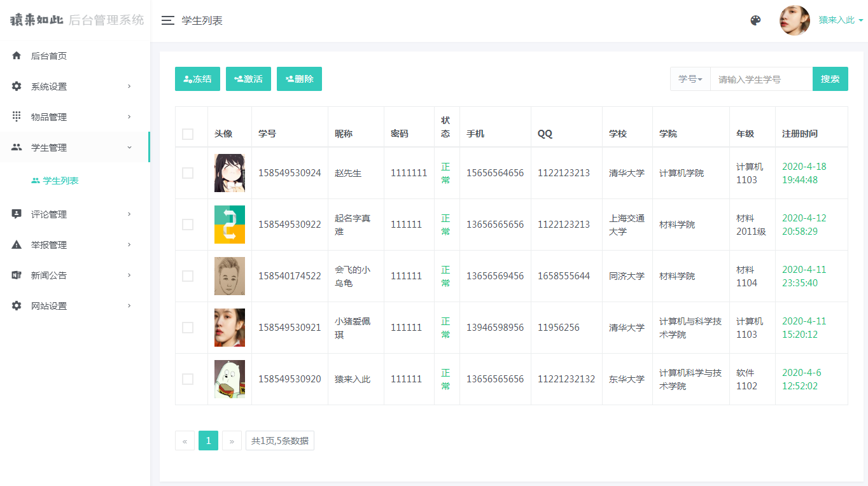
Task: Click the comment icon beside 评论管理
Action: [17, 214]
